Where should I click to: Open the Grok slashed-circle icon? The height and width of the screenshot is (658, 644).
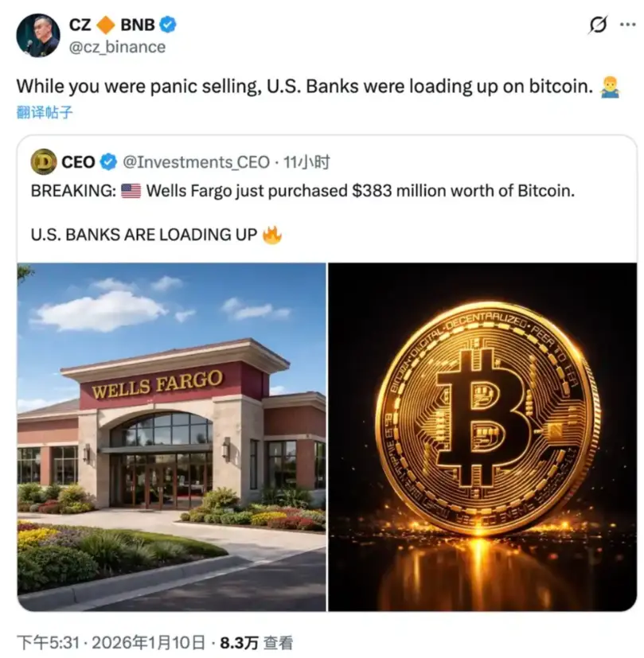[x=597, y=25]
